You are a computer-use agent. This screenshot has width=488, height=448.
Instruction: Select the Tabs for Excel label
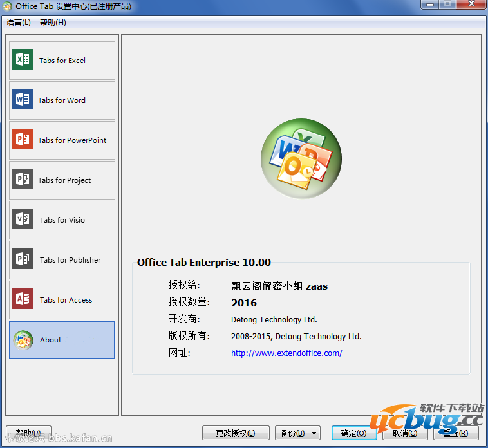tap(62, 61)
